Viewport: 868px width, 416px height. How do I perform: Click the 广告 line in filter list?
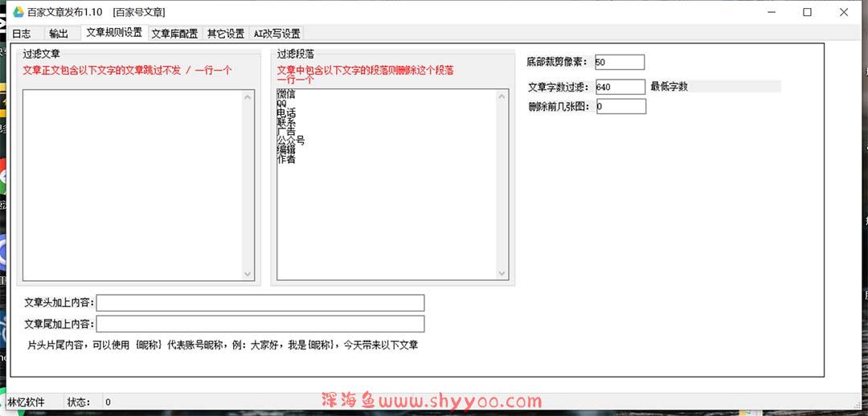(x=285, y=132)
